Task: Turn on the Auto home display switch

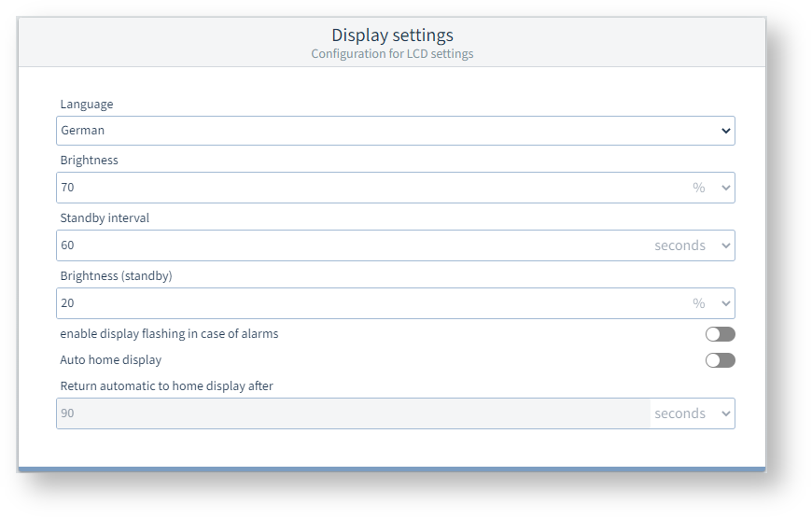Action: pyautogui.click(x=720, y=360)
